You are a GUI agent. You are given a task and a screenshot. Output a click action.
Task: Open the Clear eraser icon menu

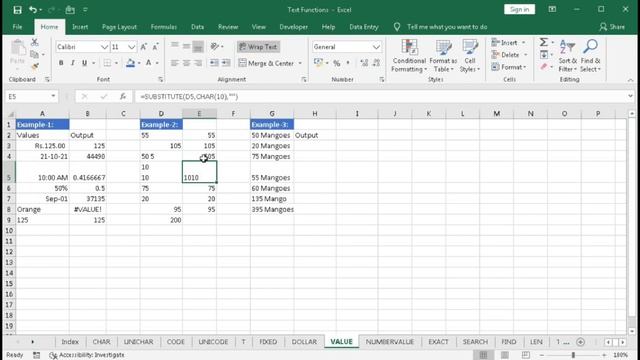point(546,67)
